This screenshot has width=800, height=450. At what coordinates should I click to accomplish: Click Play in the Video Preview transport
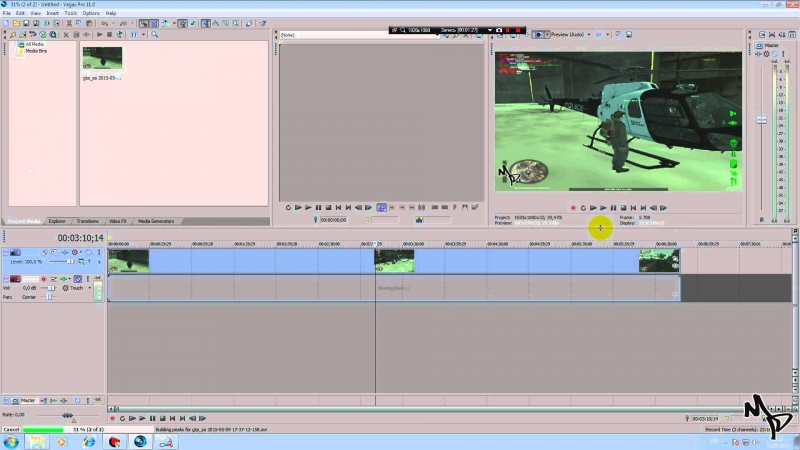click(603, 208)
